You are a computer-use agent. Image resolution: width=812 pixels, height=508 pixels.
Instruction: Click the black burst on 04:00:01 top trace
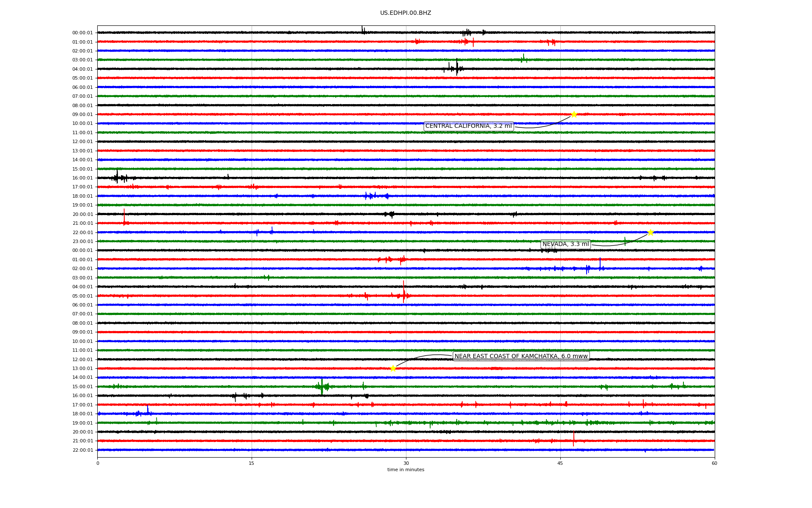pos(457,68)
